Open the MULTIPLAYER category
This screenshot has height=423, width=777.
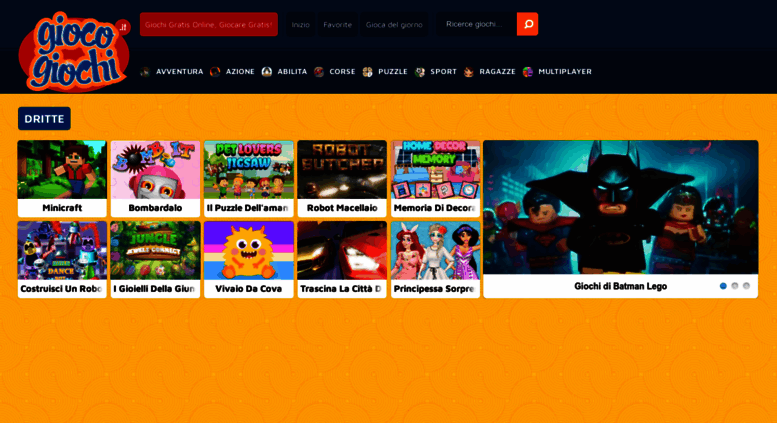click(x=565, y=72)
